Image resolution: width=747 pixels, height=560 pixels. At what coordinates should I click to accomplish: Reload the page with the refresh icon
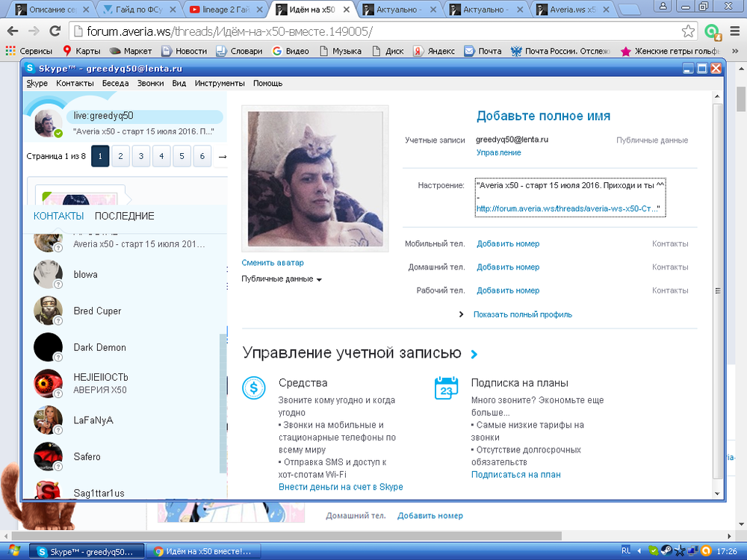pyautogui.click(x=55, y=31)
